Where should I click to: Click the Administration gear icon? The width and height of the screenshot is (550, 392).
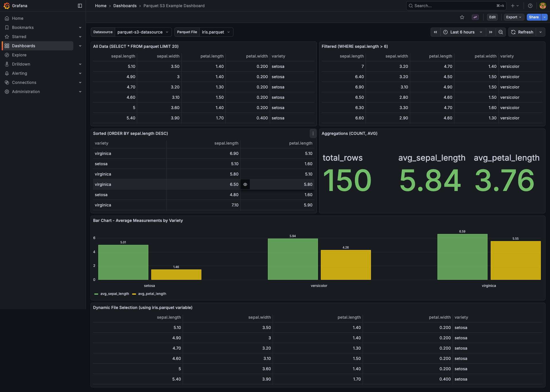pyautogui.click(x=7, y=92)
